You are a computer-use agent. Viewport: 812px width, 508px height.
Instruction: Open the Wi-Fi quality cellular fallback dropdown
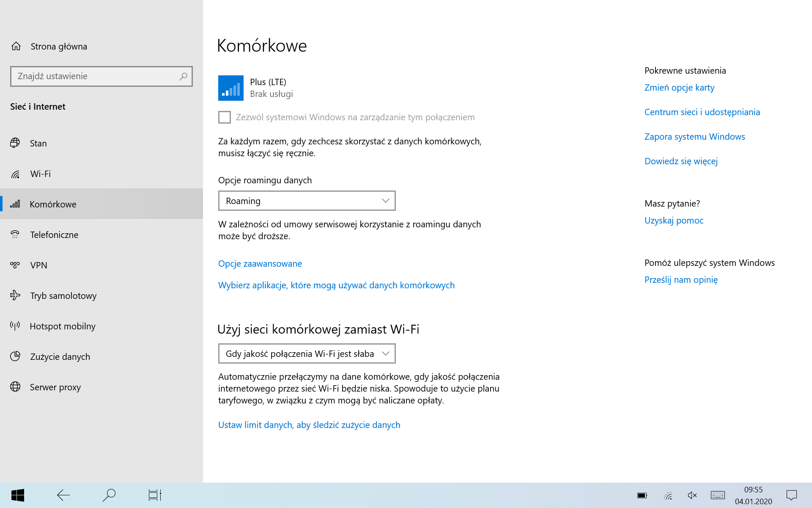tap(307, 353)
